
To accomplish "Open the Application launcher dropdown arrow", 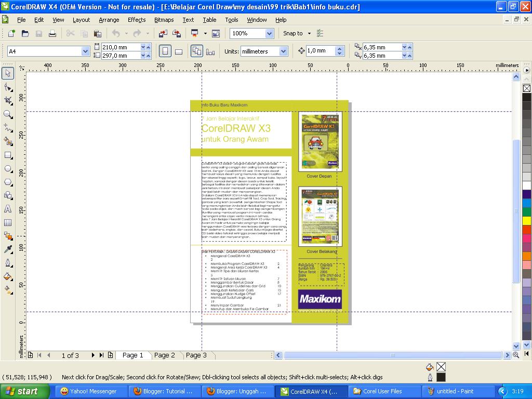I will click(x=205, y=33).
